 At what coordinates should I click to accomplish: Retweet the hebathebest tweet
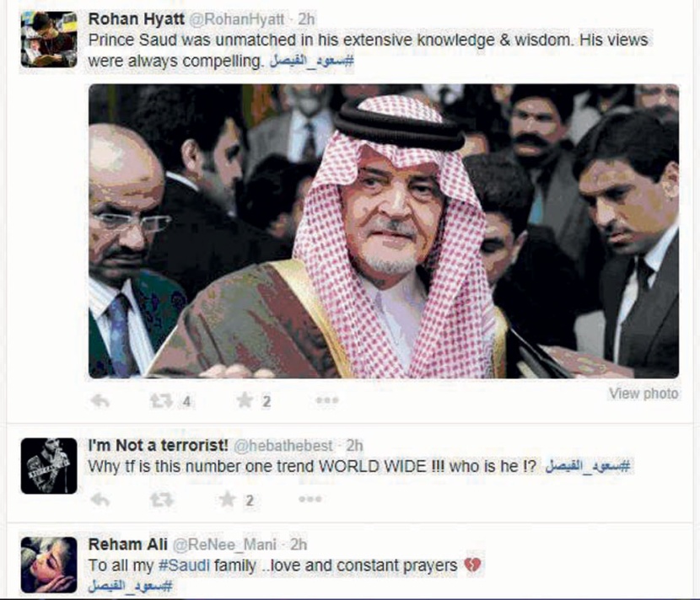[x=161, y=500]
